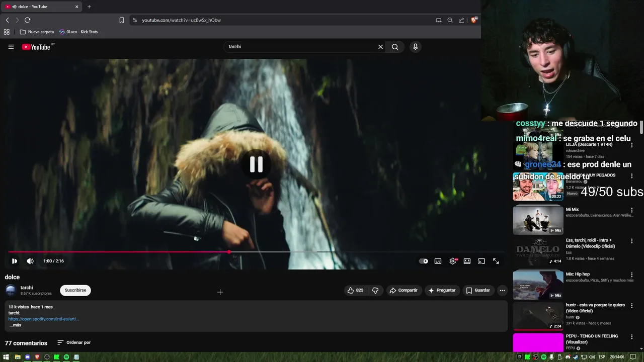Toggle theater mode
This screenshot has width=644, height=362.
click(467, 261)
